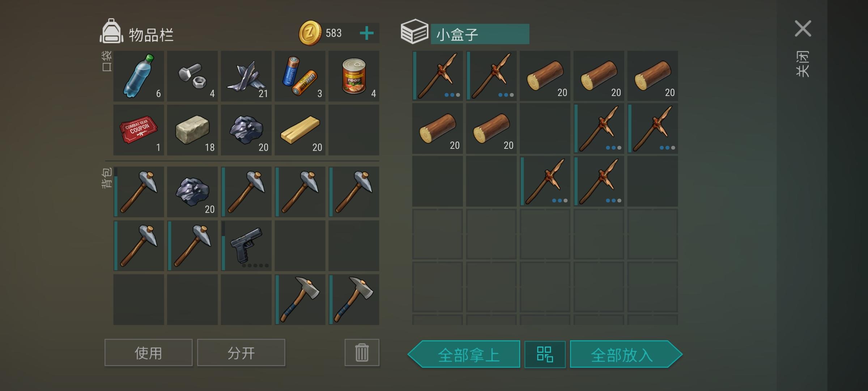Select the water bottle item in pocket

tap(139, 76)
